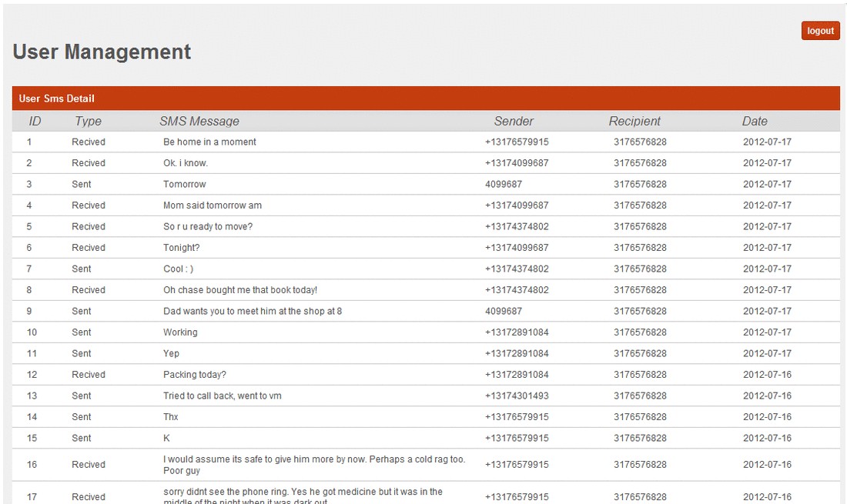Click sender +13176579915 in row 1
The image size is (847, 504).
517,142
